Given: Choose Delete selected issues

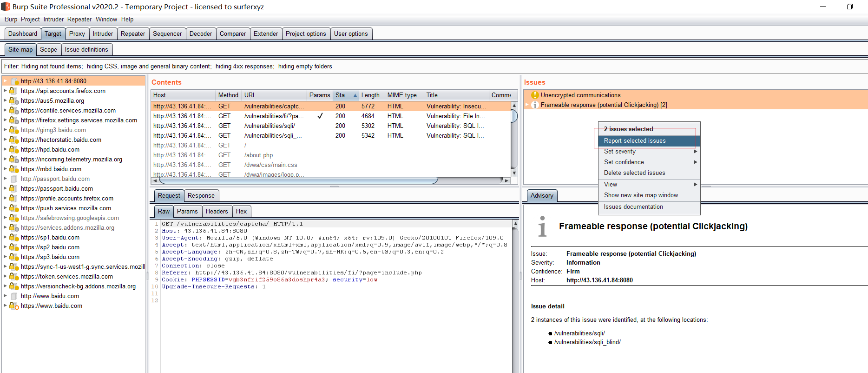Looking at the screenshot, I should (649, 173).
